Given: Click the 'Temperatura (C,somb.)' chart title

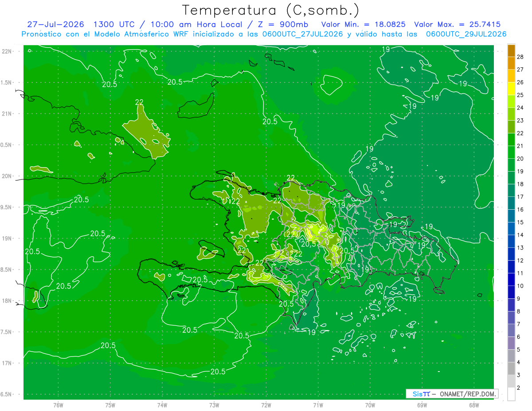Looking at the screenshot, I should coord(270,10).
